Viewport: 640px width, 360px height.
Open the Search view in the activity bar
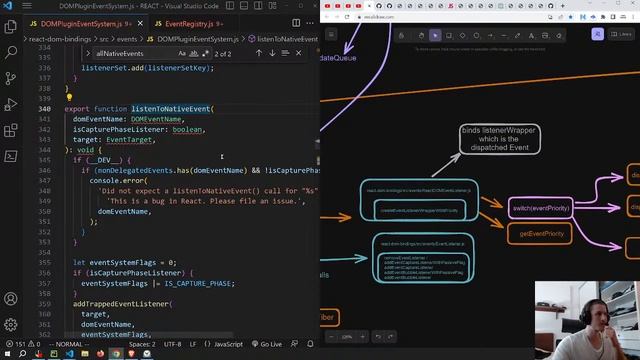pyautogui.click(x=11, y=52)
